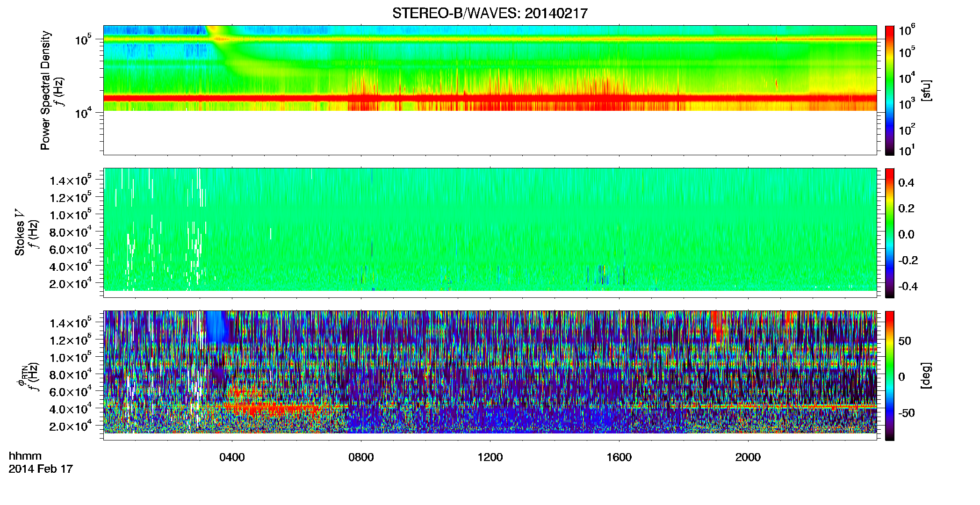The image size is (980, 505).
Task: Click the Power Spectral Density axis label
Action: coord(45,90)
